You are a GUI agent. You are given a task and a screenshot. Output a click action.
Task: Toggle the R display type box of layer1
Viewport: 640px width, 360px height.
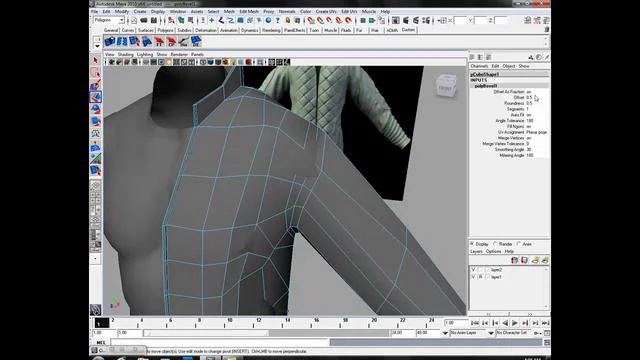480,277
